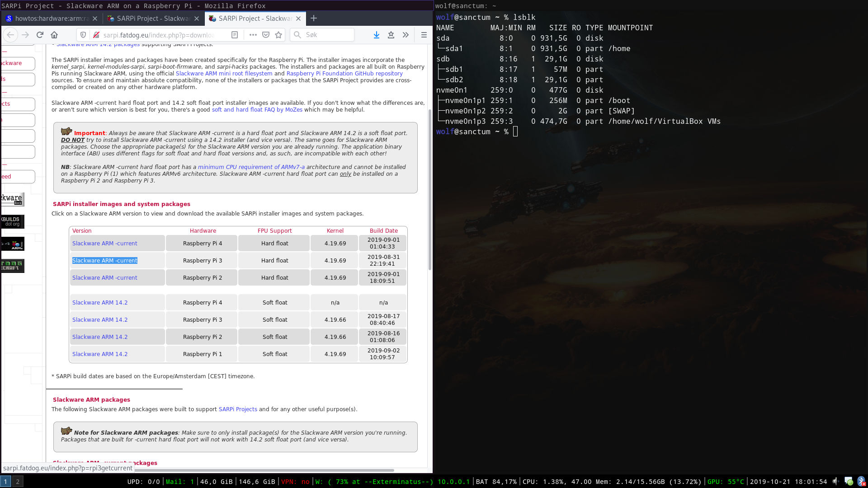Open the Firefox hamburger menu
Viewport: 868px width, 488px height.
coord(424,35)
